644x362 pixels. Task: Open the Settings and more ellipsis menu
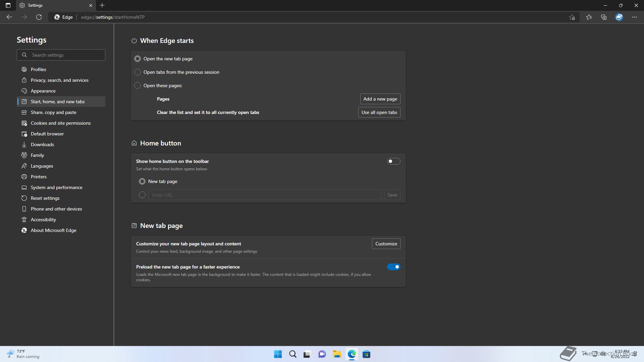634,17
